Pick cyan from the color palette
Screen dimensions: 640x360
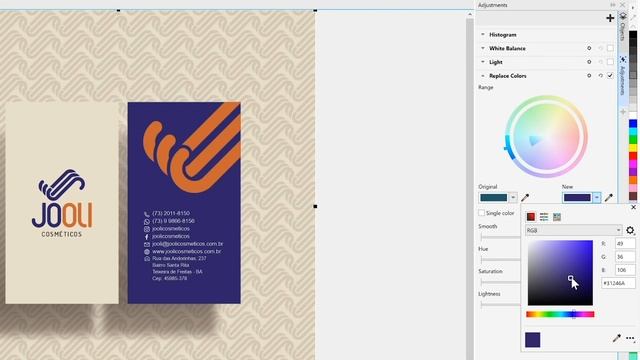pyautogui.click(x=633, y=131)
